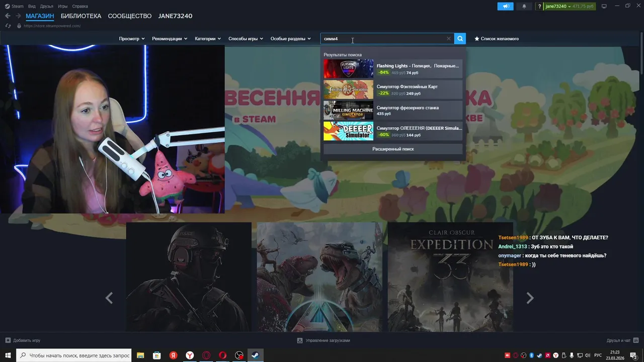The width and height of the screenshot is (644, 362).
Task: Launch Yandex Browser from taskbar
Action: pyautogui.click(x=190, y=355)
